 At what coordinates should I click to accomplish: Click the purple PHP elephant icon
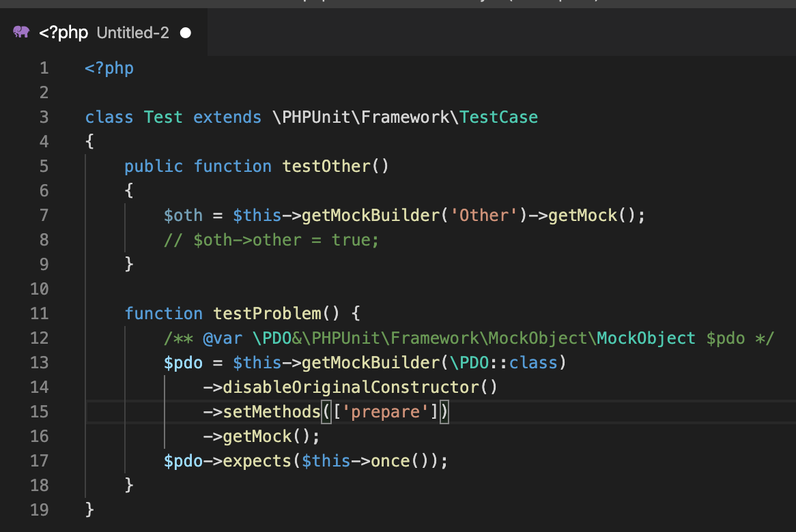click(x=21, y=32)
